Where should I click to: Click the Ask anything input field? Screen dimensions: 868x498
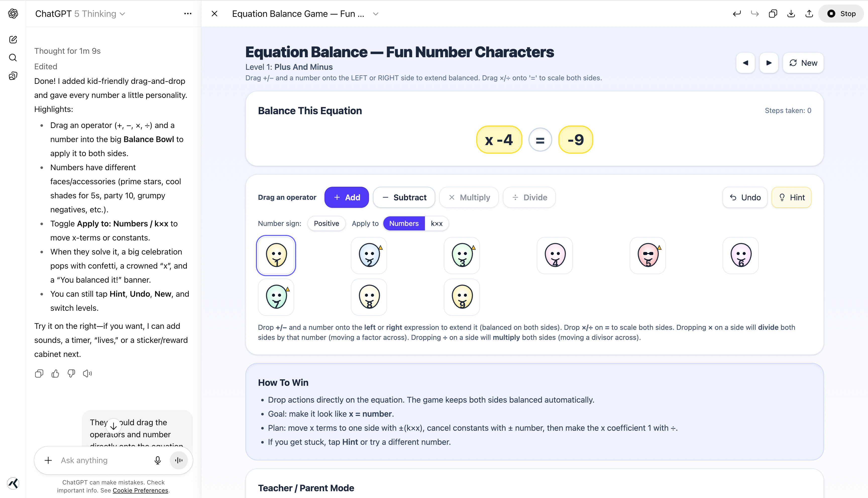click(x=103, y=460)
